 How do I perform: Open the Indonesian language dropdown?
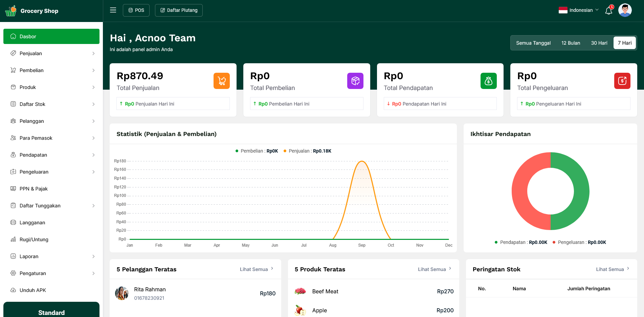[x=578, y=10]
